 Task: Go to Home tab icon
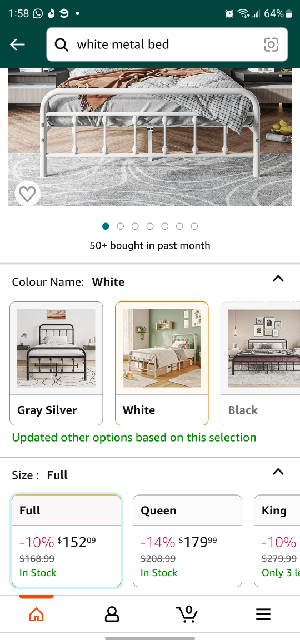coord(36,614)
